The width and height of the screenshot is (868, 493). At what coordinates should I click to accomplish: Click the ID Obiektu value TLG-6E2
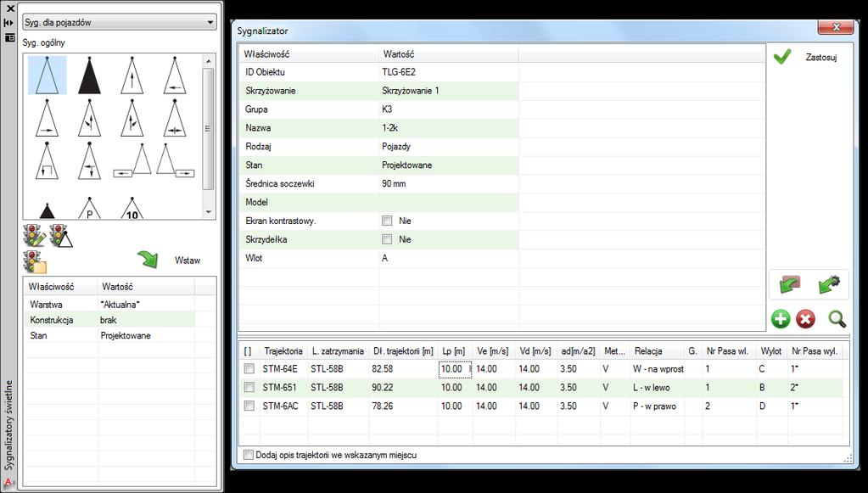399,72
